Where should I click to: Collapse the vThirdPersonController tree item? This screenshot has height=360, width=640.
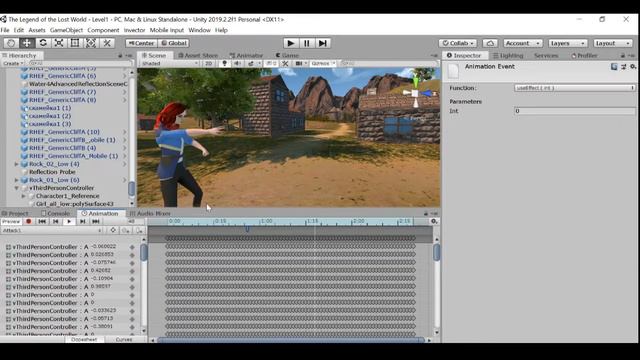point(17,188)
